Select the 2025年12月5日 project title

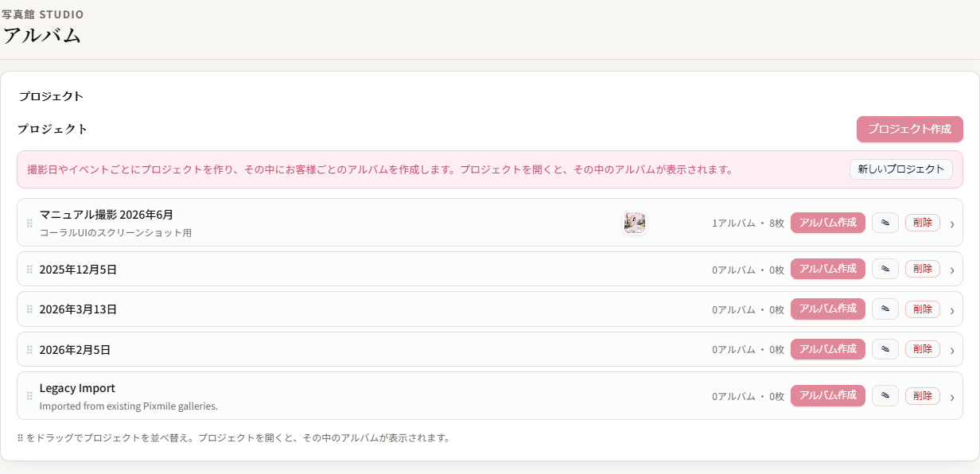[78, 270]
